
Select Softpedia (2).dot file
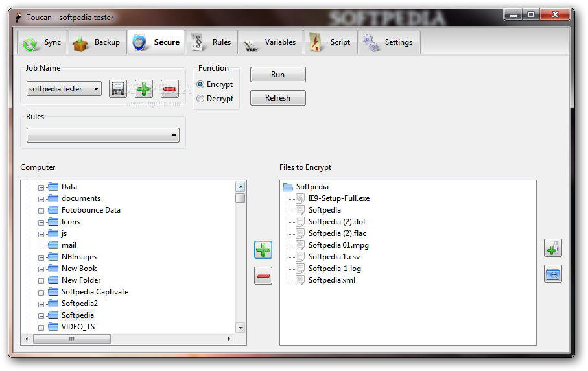click(336, 222)
